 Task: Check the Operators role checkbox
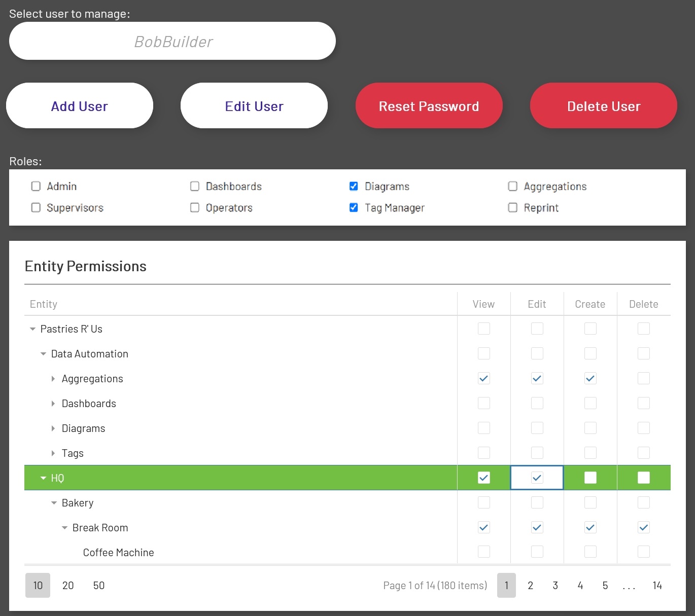(194, 207)
